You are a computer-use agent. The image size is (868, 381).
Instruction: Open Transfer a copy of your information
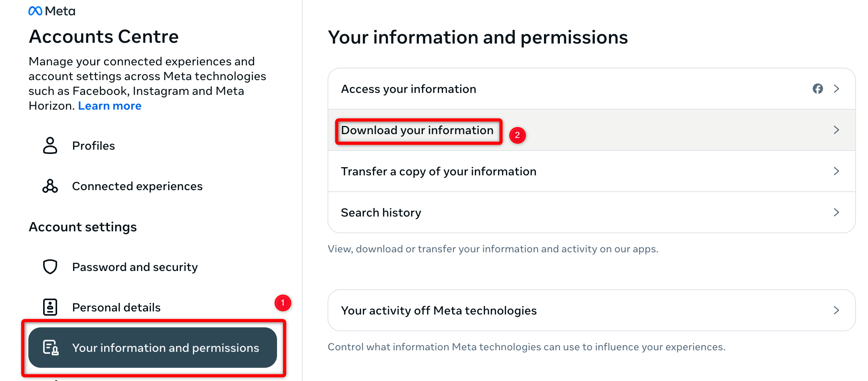438,171
